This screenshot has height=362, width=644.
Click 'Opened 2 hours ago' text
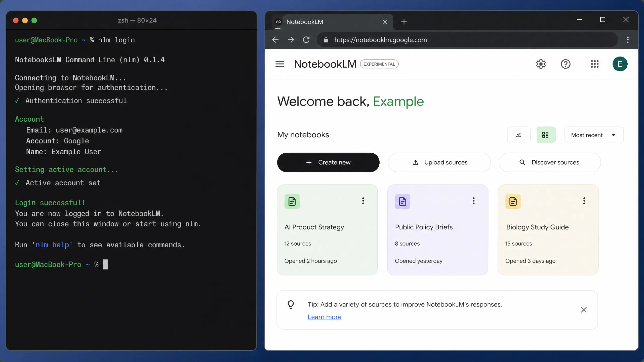point(311,261)
